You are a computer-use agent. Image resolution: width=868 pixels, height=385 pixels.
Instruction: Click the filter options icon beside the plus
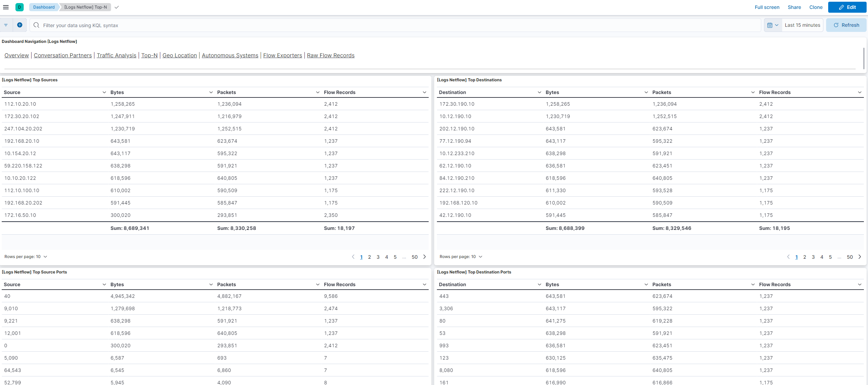click(x=6, y=25)
